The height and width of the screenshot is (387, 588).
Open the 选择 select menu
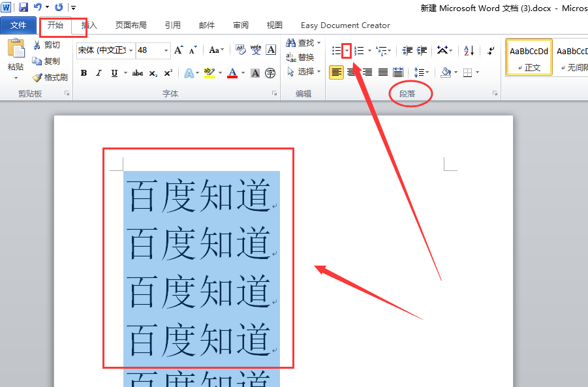(x=303, y=72)
